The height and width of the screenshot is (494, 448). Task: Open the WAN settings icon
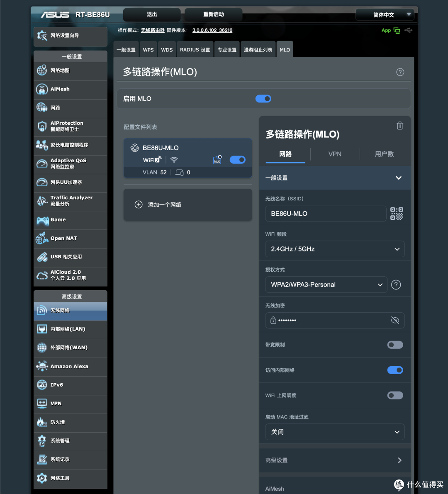[42, 348]
